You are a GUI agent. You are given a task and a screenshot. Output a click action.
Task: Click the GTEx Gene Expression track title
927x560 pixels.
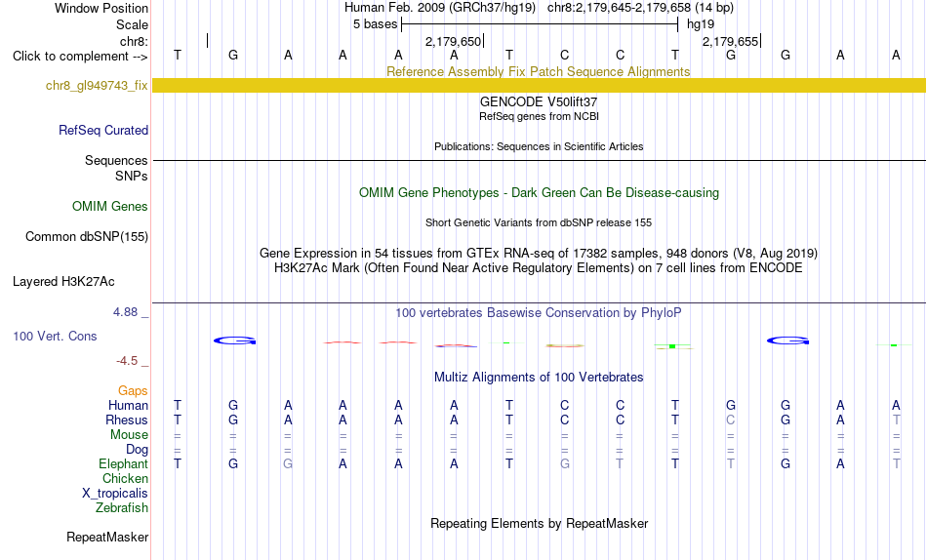tap(539, 253)
